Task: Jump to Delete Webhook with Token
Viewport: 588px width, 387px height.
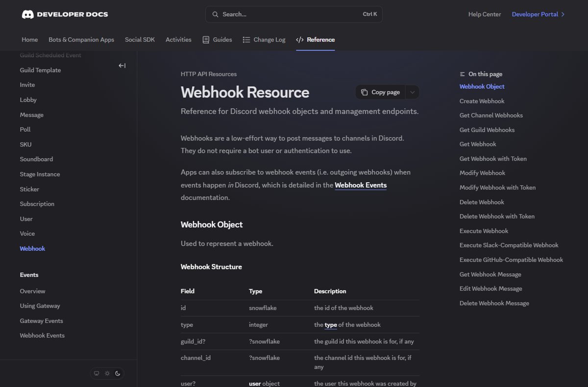Action: point(497,217)
